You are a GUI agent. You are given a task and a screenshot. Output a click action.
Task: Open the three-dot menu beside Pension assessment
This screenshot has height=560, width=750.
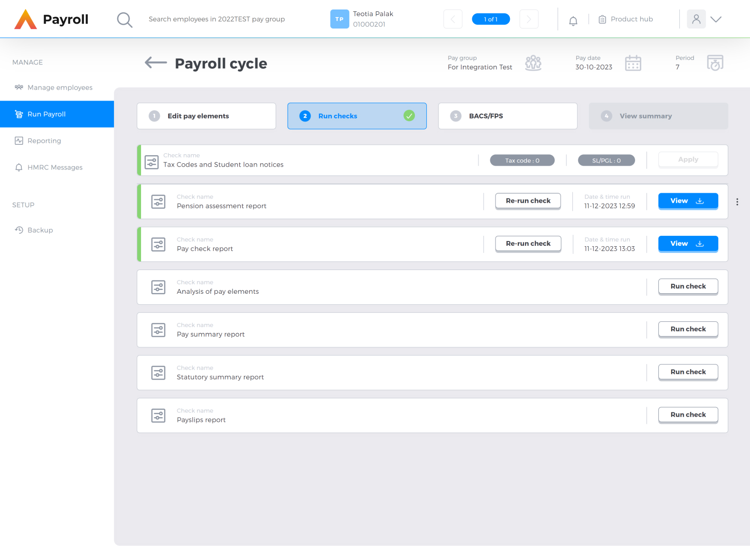click(x=737, y=202)
